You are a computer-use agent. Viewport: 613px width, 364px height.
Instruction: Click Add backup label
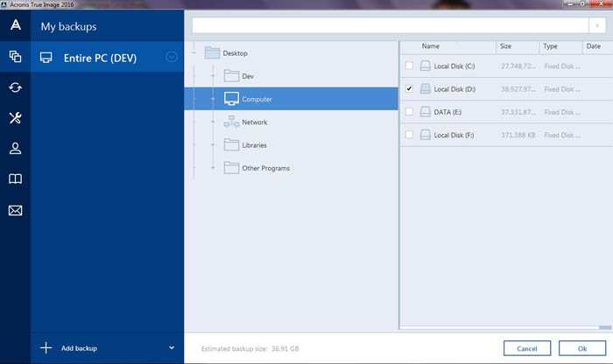79,348
